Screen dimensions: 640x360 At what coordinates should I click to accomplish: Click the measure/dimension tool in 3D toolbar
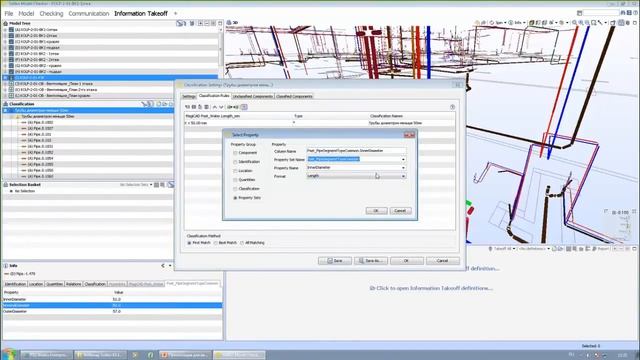click(x=600, y=23)
